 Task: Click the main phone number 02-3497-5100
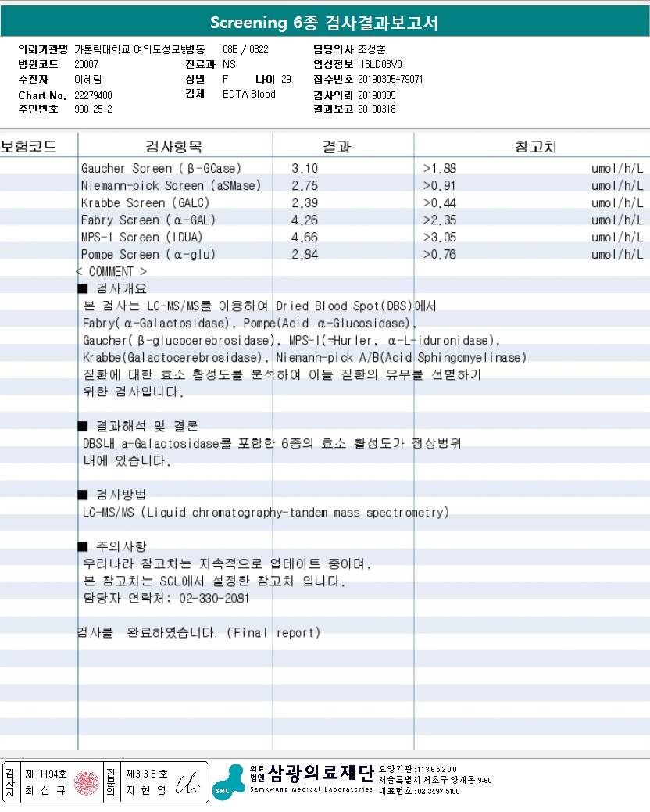438,791
